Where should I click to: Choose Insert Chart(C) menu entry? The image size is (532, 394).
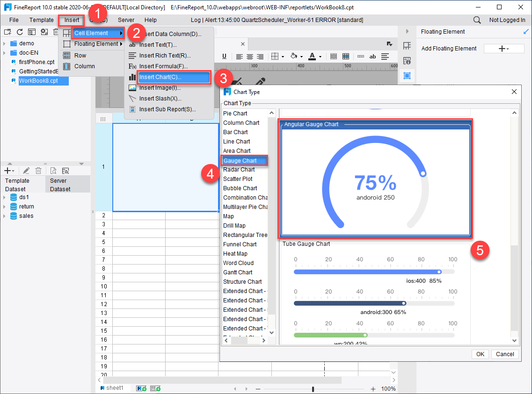[174, 77]
